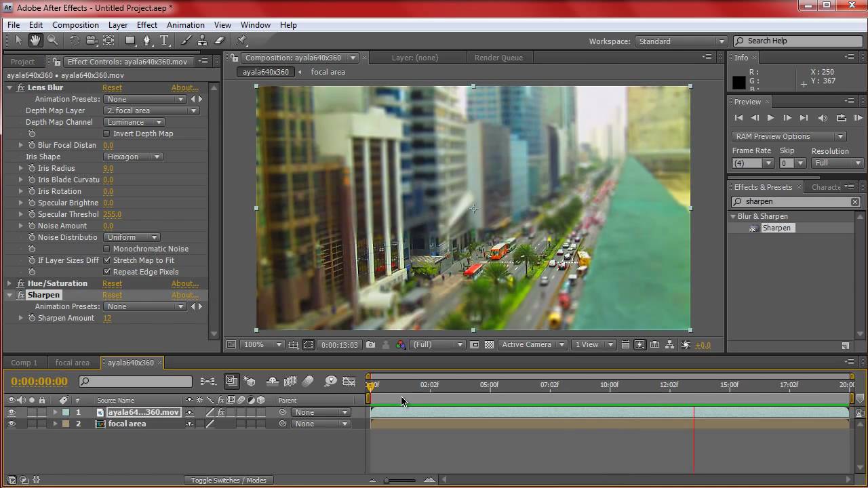Reset the Lens Blur effect
Image resolution: width=868 pixels, height=488 pixels.
tap(112, 87)
